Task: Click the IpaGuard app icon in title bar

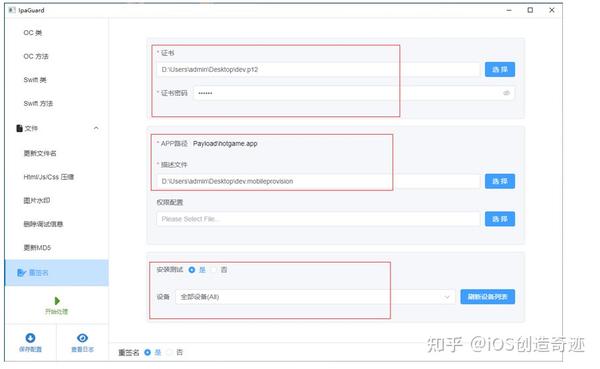Action: (12, 10)
